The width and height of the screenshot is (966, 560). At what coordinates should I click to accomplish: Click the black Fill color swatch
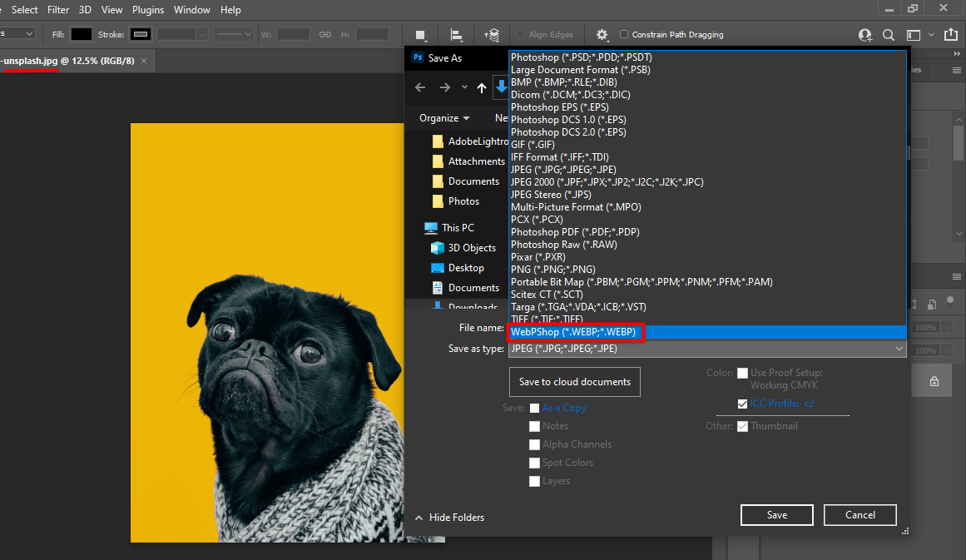tap(81, 35)
